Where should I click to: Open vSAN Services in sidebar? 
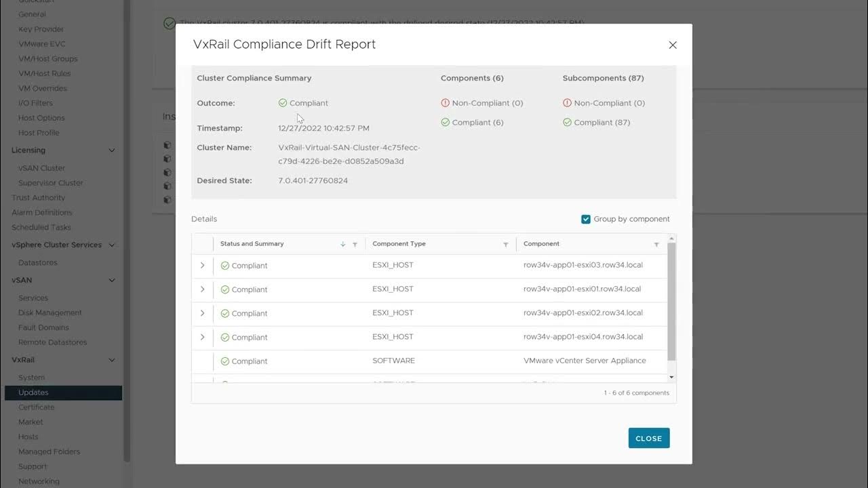[33, 298]
